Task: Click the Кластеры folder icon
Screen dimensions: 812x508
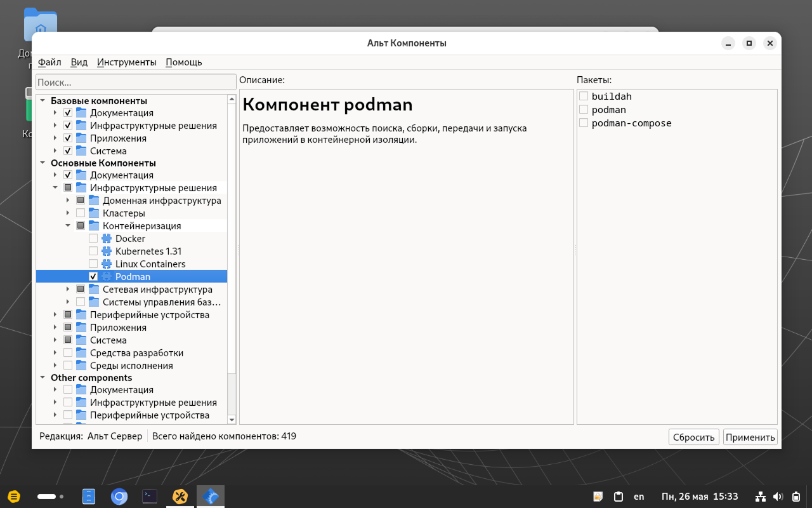Action: (x=94, y=213)
